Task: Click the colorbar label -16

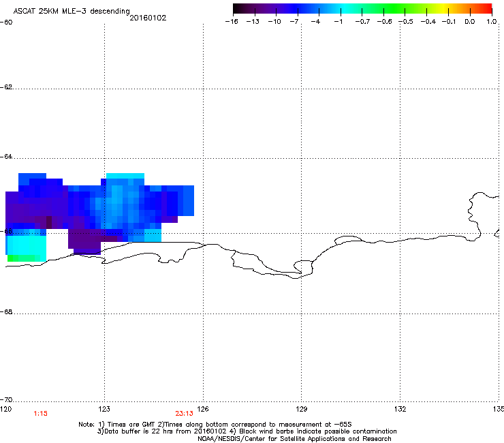Action: (232, 22)
